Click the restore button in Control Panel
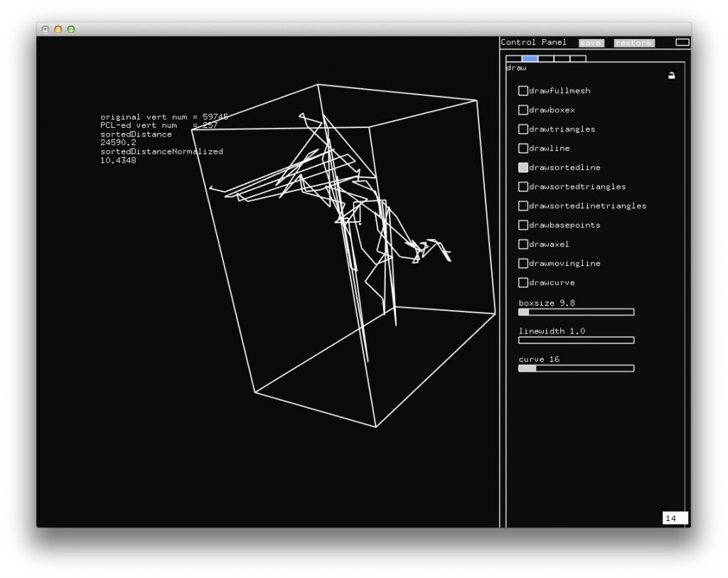 (x=633, y=43)
